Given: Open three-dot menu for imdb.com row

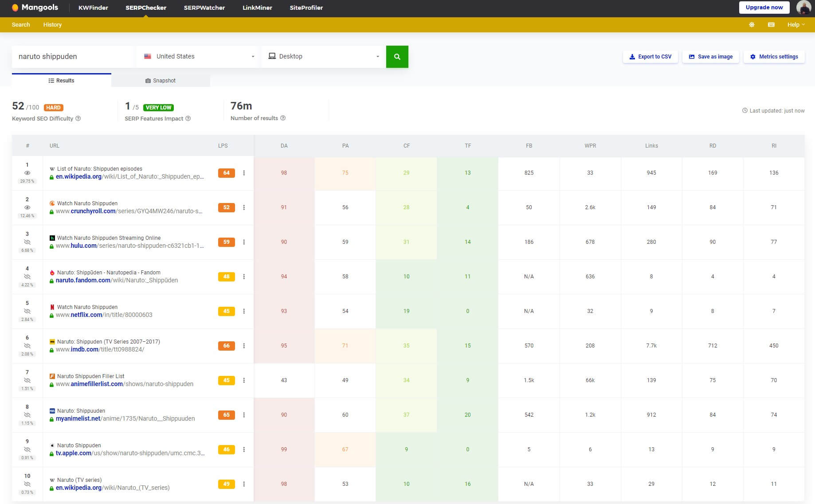Looking at the screenshot, I should click(244, 346).
